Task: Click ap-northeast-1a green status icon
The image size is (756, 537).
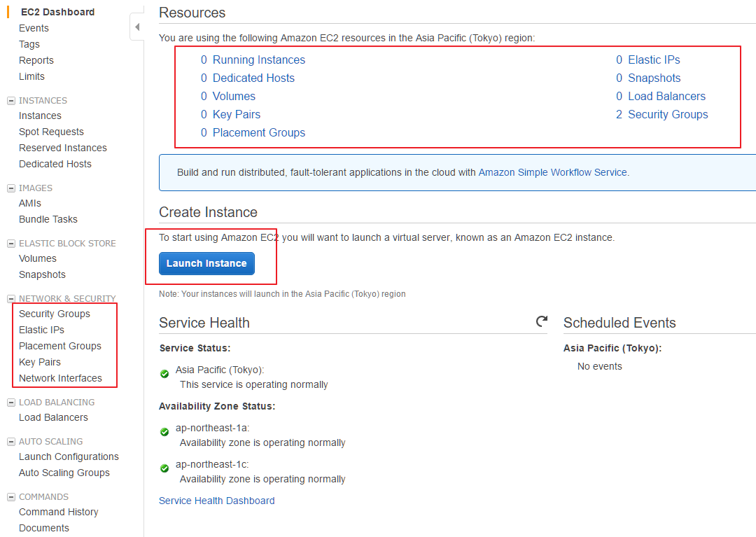Action: pyautogui.click(x=164, y=432)
